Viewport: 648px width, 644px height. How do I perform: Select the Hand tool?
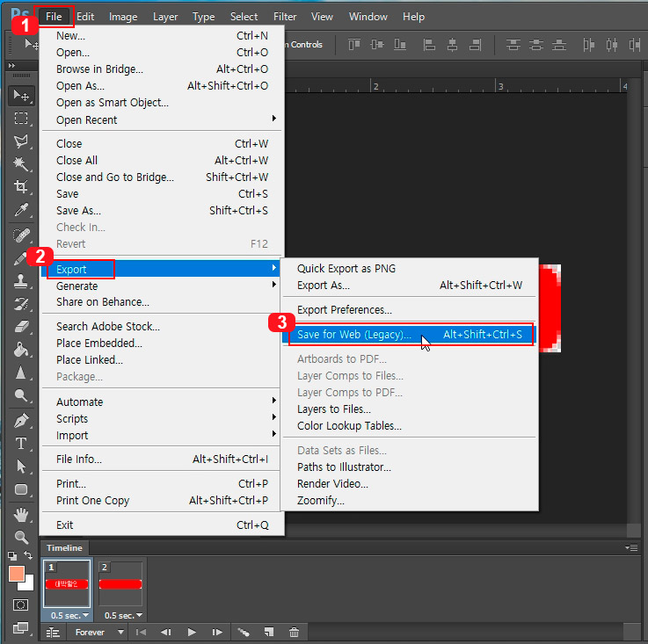(x=21, y=515)
